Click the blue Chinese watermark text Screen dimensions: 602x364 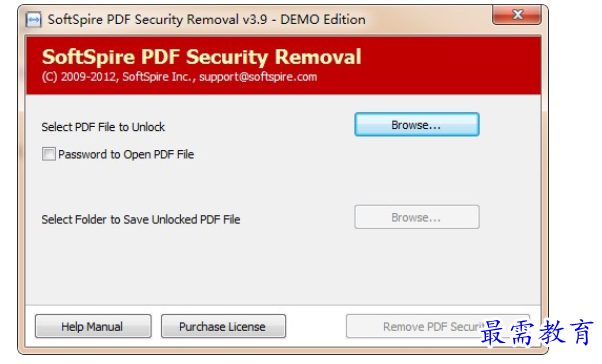[x=537, y=333]
